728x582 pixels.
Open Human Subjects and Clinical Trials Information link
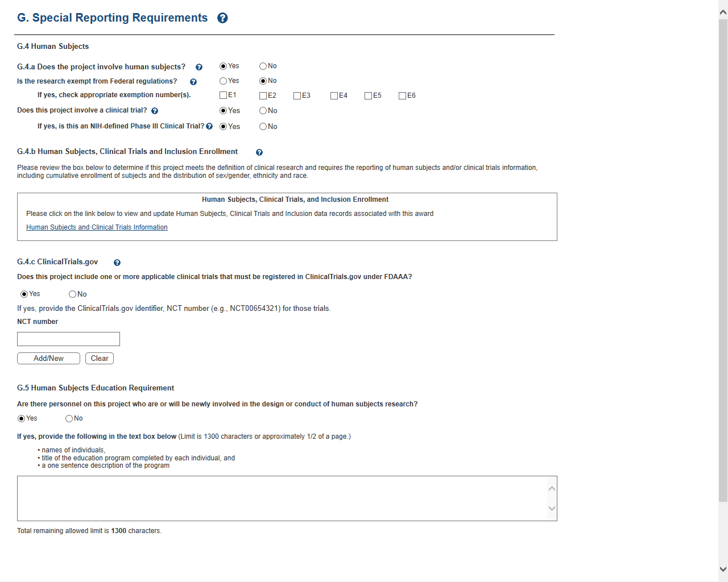pyautogui.click(x=97, y=227)
